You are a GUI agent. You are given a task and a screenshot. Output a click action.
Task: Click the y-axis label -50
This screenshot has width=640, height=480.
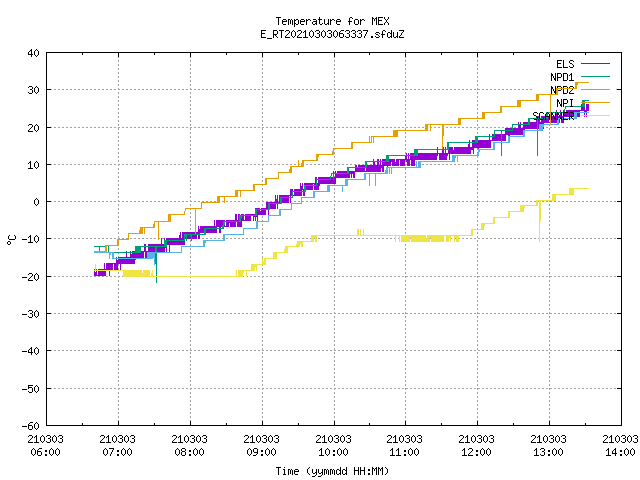pos(31,389)
